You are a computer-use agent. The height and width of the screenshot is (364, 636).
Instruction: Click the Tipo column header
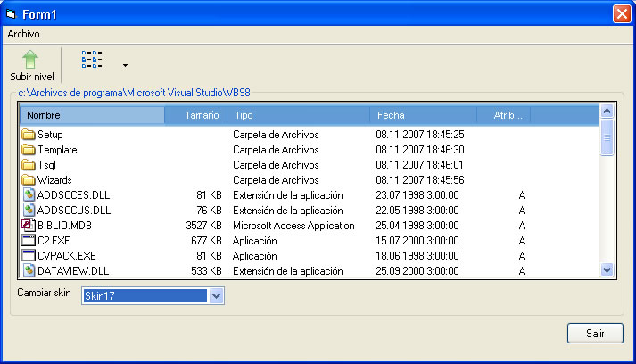[298, 115]
